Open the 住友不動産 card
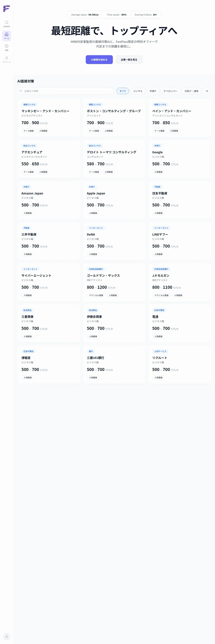Viewport: 215px width, 644px height. (180, 200)
